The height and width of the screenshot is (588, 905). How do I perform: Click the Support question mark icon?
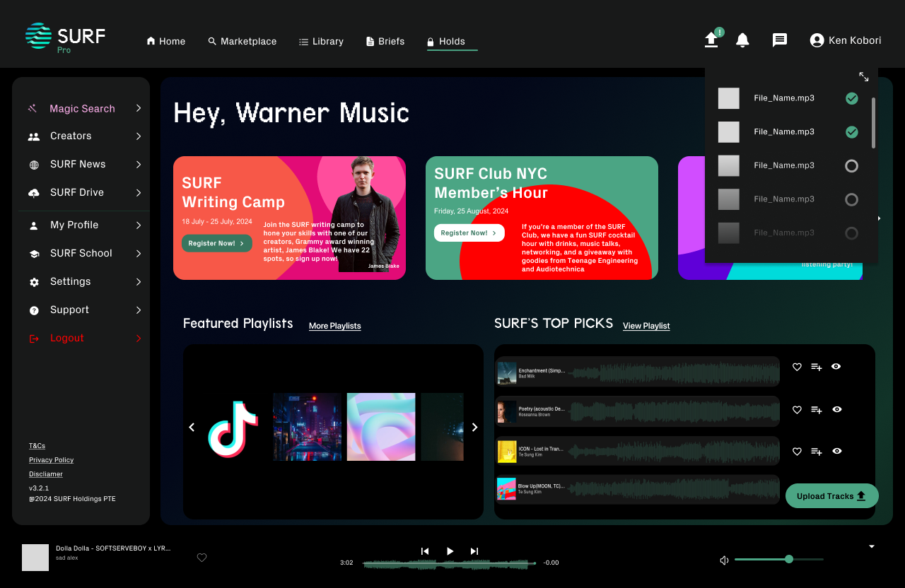(34, 310)
